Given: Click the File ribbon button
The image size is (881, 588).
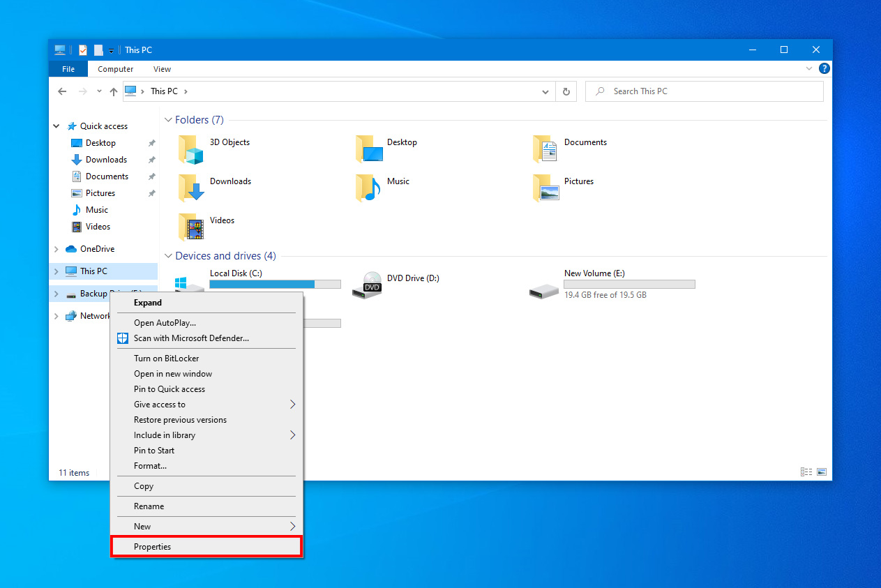Looking at the screenshot, I should point(68,69).
